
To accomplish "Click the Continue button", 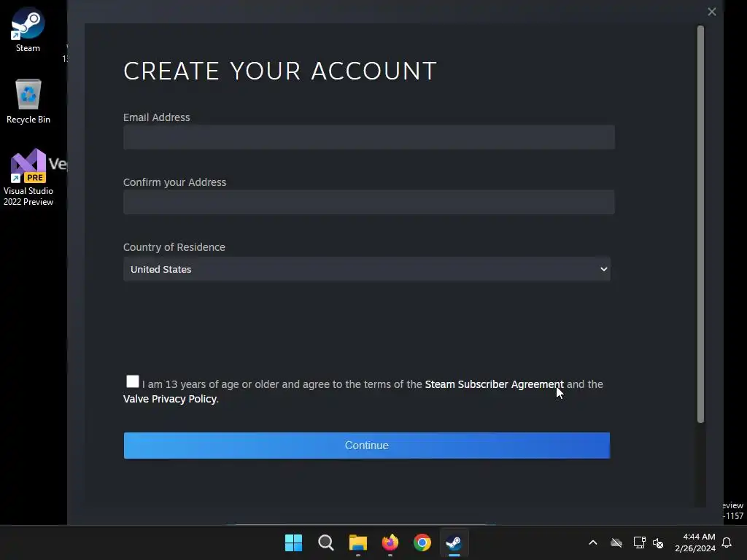I will click(367, 446).
